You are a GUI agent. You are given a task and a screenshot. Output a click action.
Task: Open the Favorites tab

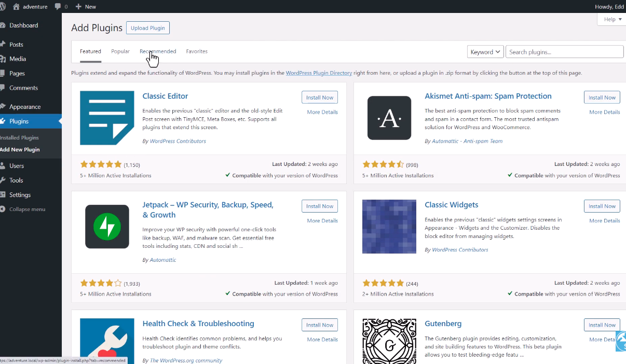(197, 51)
